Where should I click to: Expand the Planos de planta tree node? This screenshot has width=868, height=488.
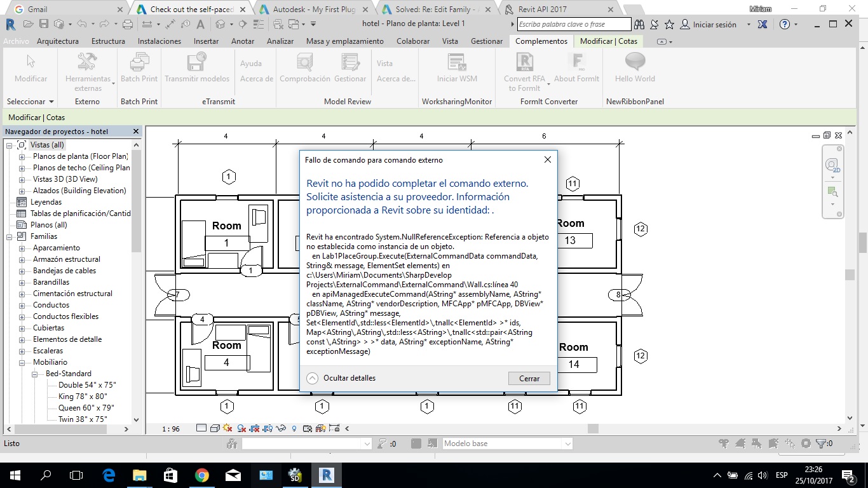(x=22, y=156)
